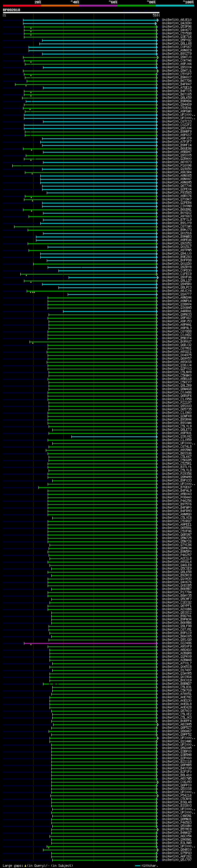This screenshot has height=868, width=197.
Task: Select hit label UniRef100_Q9SXU3
Action: pos(177,406)
